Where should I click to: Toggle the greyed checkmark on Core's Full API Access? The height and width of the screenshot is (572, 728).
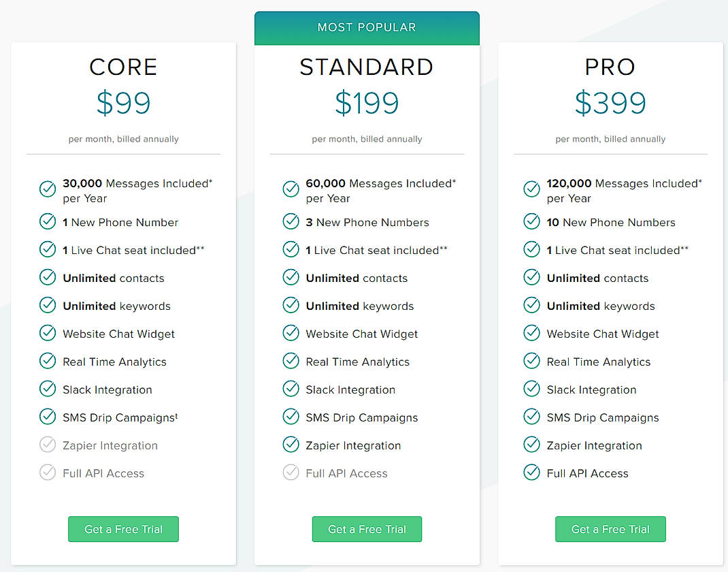47,473
